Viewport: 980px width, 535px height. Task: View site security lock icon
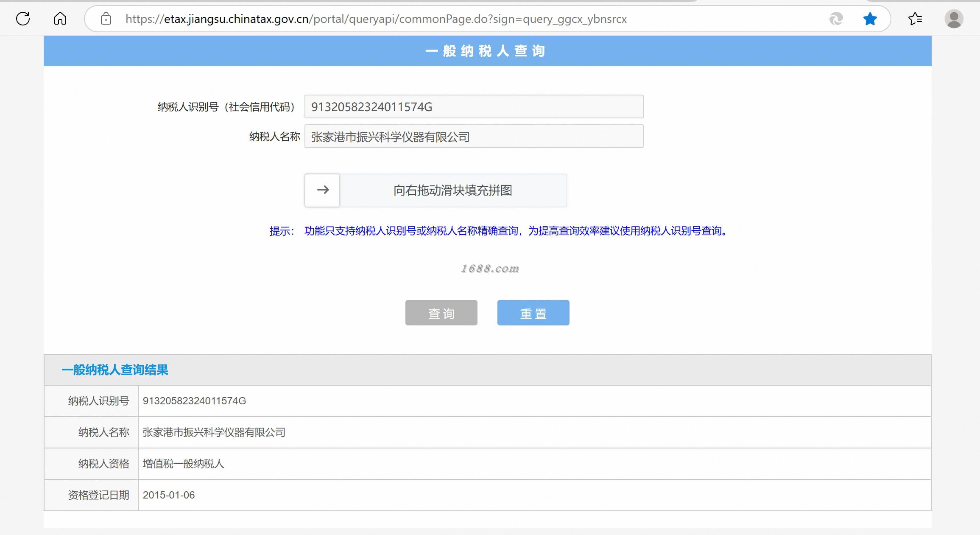click(106, 19)
